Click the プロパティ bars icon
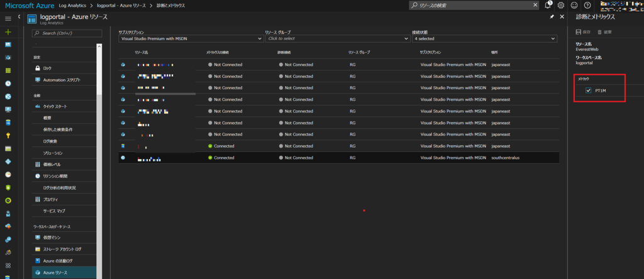The height and width of the screenshot is (279, 644). coord(38,199)
